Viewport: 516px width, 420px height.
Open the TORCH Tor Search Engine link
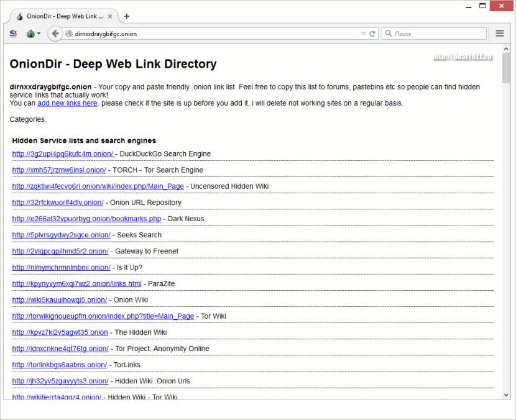click(59, 170)
